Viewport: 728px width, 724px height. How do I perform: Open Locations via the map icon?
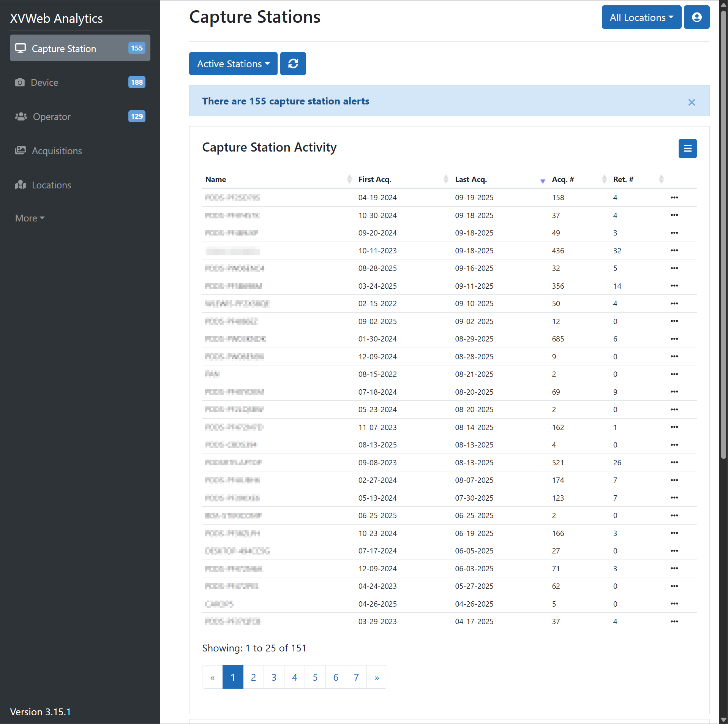21,185
